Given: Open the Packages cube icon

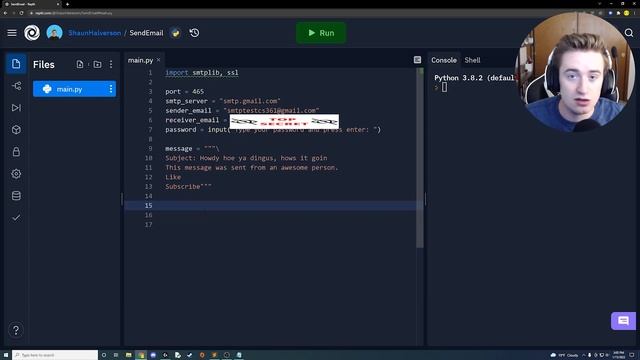Looking at the screenshot, I should (x=16, y=130).
